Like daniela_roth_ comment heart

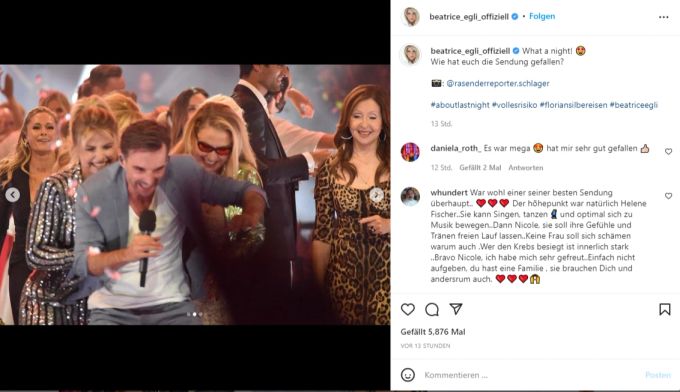point(668,151)
